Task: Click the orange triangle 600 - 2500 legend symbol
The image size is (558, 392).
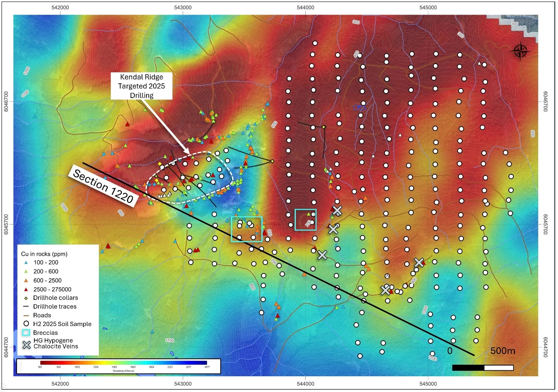Action: (26, 281)
